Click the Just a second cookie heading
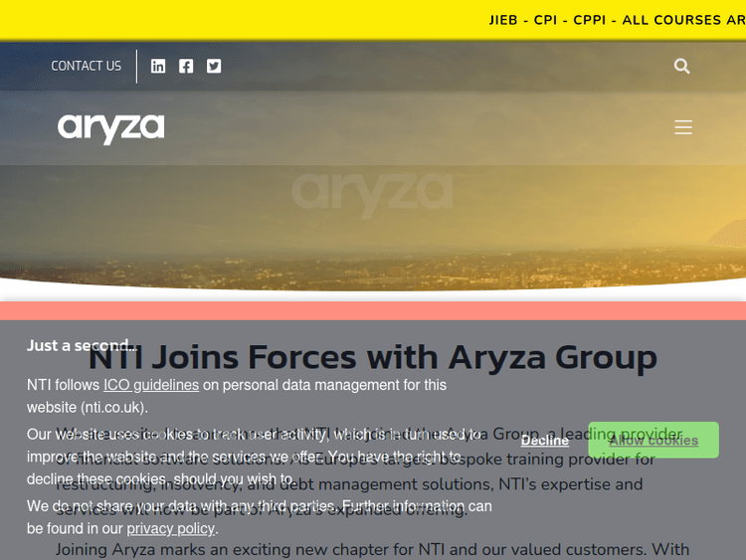 (81, 345)
